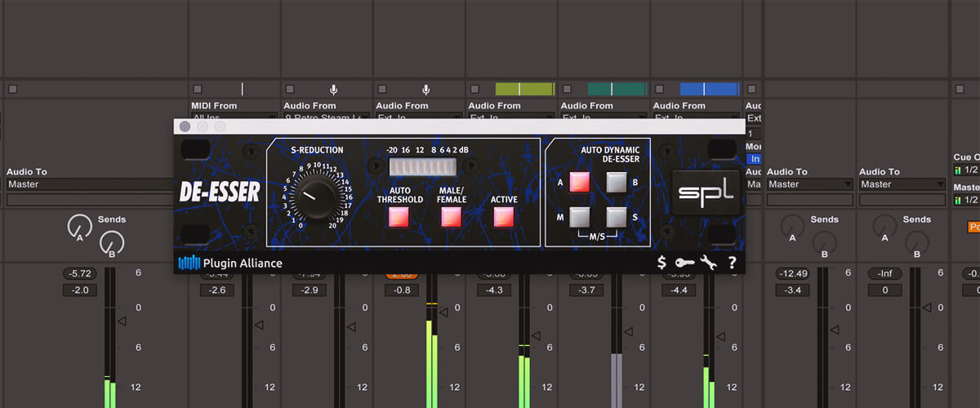This screenshot has height=408, width=980.
Task: Toggle the Male/Female button
Action: [452, 217]
